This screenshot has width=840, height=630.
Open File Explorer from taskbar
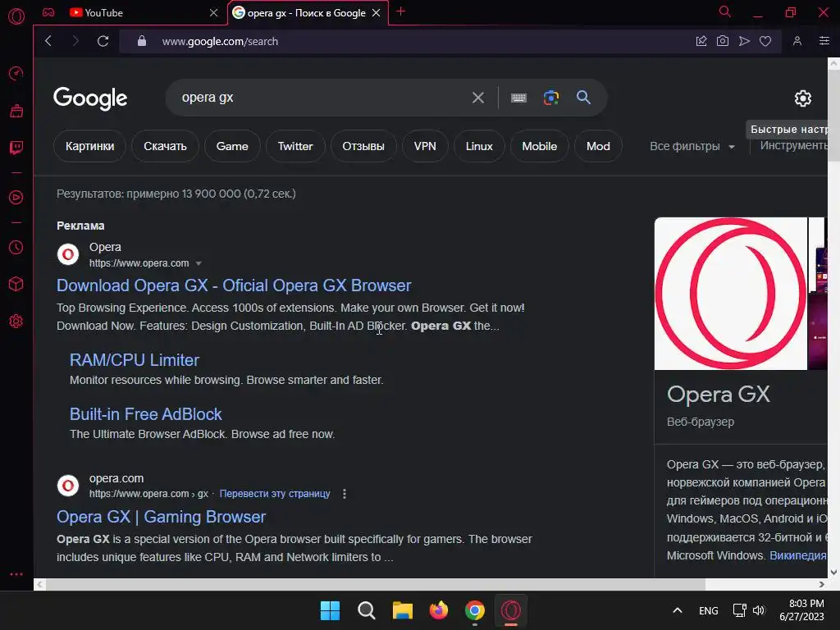(x=402, y=610)
